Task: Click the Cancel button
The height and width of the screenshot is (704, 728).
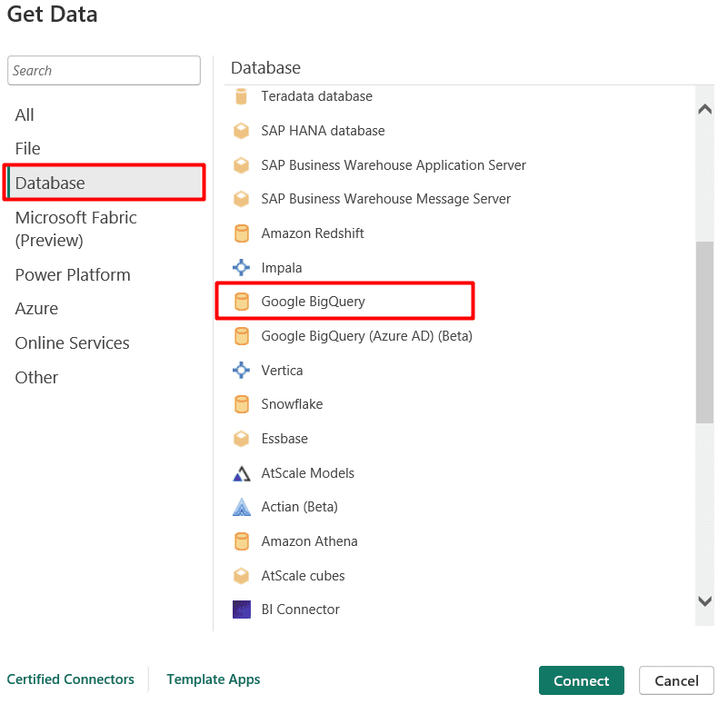Action: 676,680
